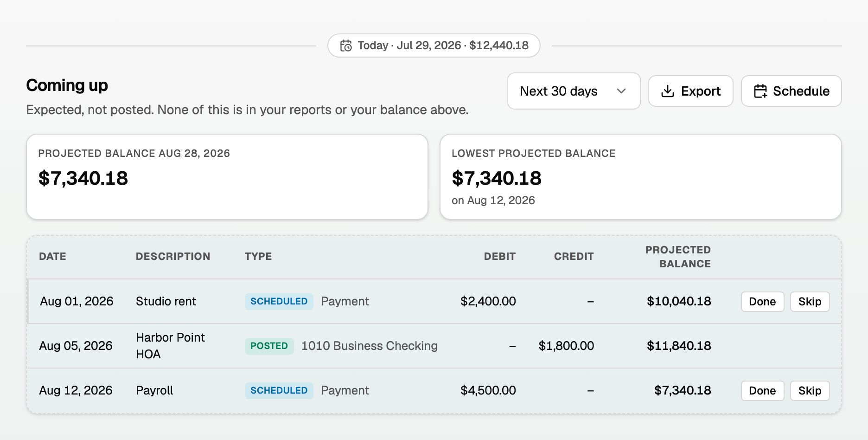The image size is (868, 440).
Task: Click the Lowest Projected Balance card
Action: pyautogui.click(x=641, y=177)
